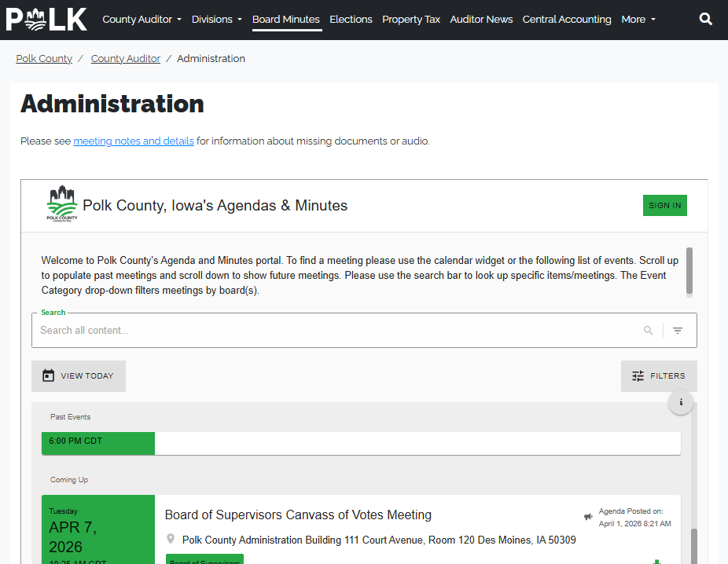Viewport: 728px width, 564px height.
Task: Open the Property Tax menu item
Action: click(411, 20)
